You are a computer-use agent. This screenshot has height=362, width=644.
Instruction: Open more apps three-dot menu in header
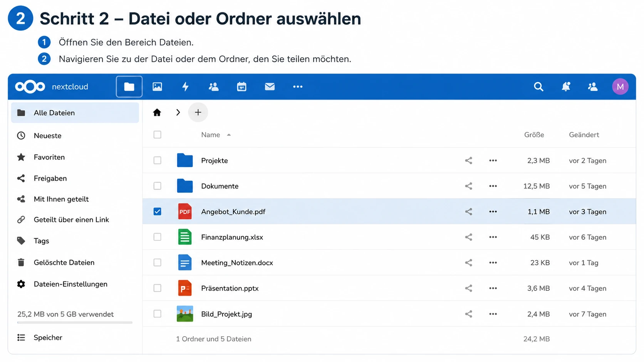[298, 87]
